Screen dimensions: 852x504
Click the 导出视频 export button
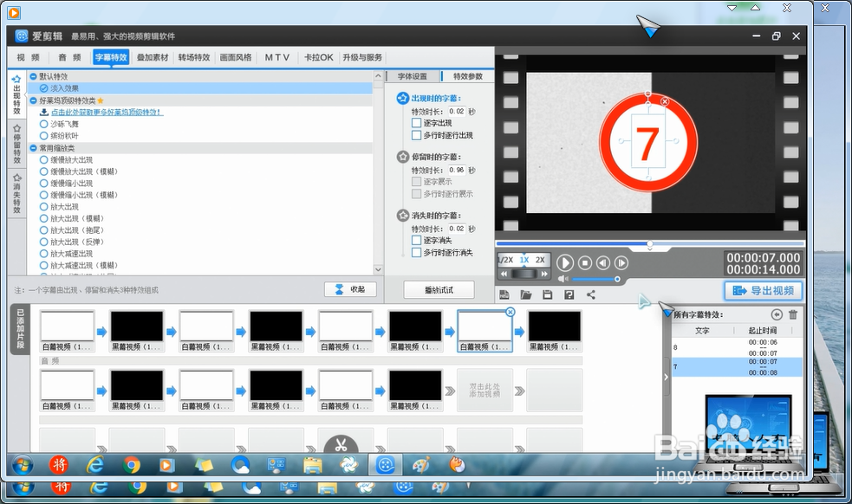click(764, 291)
